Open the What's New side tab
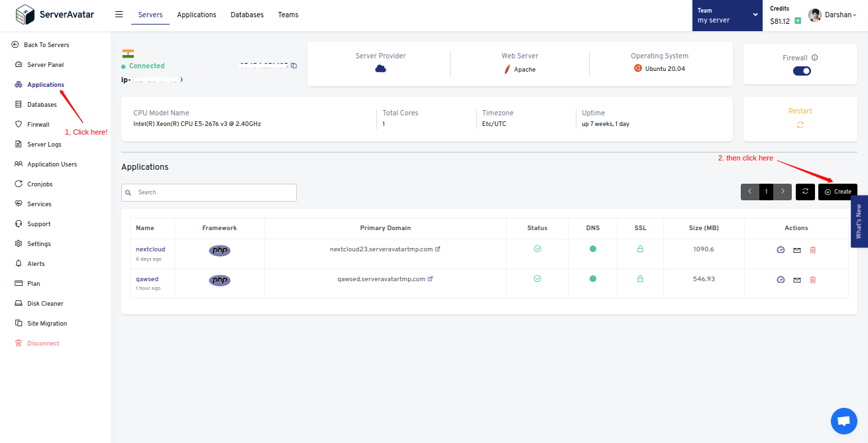 pos(859,221)
